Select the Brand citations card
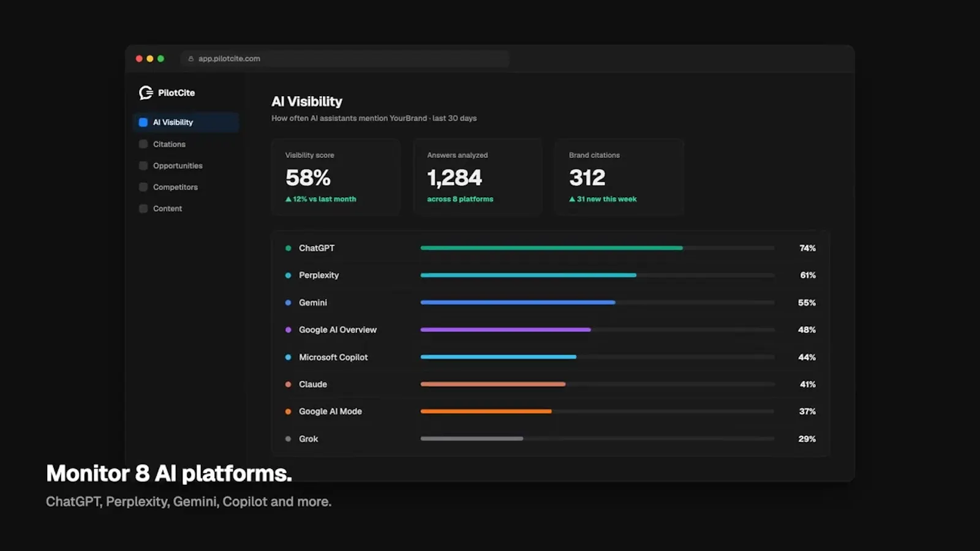The width and height of the screenshot is (980, 551). click(x=619, y=177)
